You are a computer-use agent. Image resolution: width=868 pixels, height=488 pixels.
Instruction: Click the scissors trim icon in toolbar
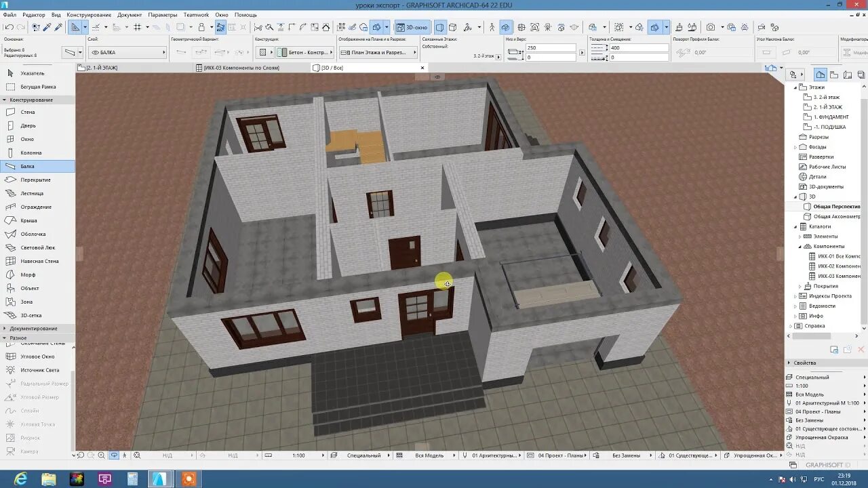(258, 27)
